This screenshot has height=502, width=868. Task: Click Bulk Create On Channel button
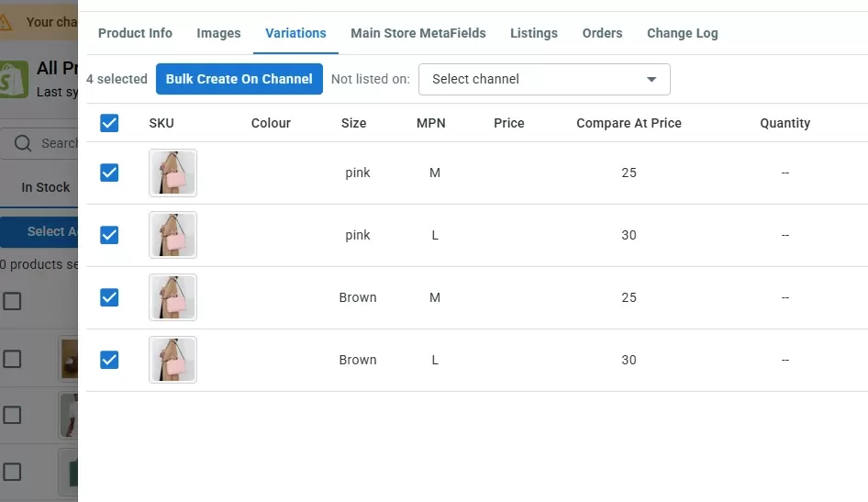tap(239, 79)
